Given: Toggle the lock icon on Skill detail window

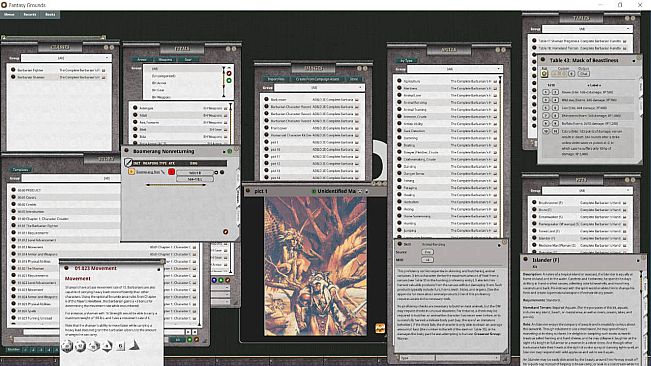Looking at the screenshot, I should point(499,245).
